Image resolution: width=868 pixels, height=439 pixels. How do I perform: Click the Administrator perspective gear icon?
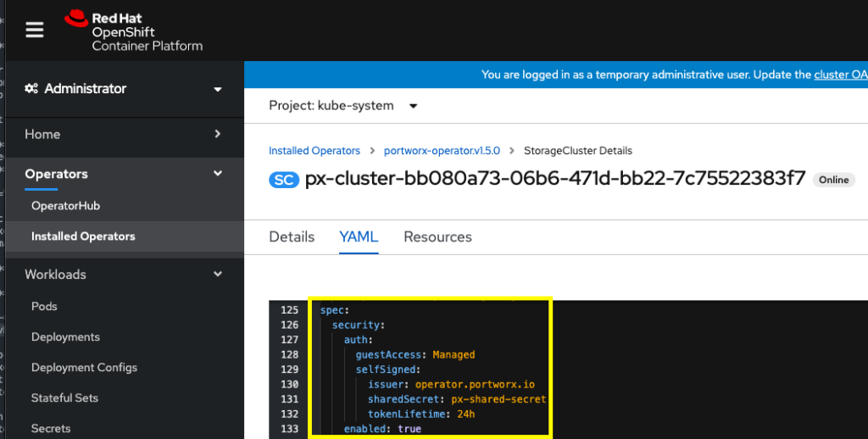[x=31, y=89]
